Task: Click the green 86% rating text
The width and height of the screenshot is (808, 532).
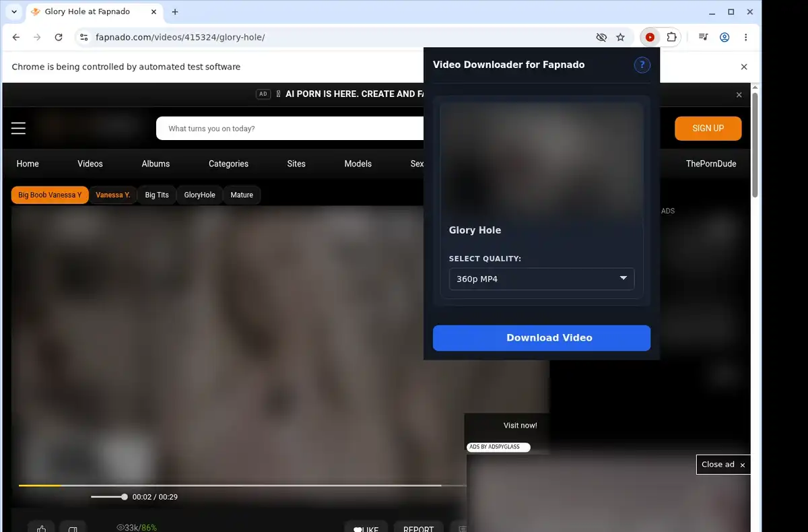Action: (149, 528)
